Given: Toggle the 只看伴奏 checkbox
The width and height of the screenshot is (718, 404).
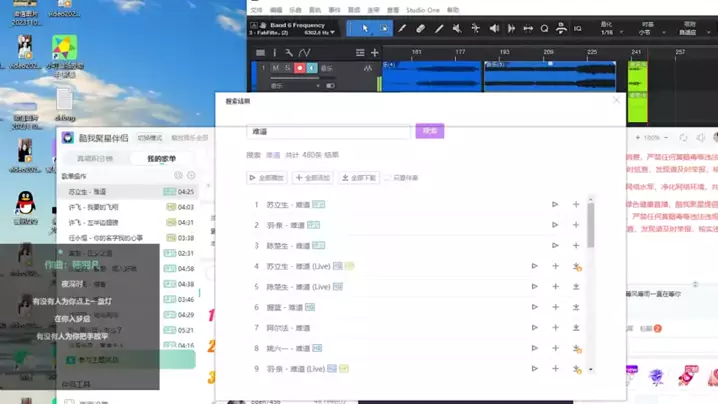Looking at the screenshot, I should [x=388, y=178].
